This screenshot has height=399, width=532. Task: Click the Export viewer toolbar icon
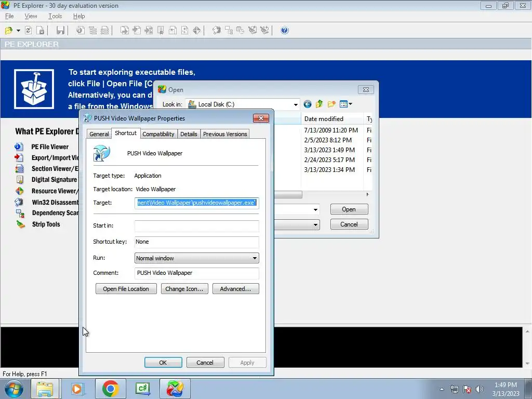(x=125, y=31)
